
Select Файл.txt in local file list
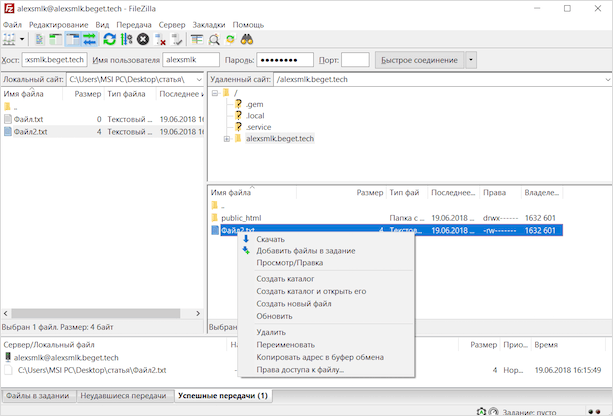tap(29, 119)
